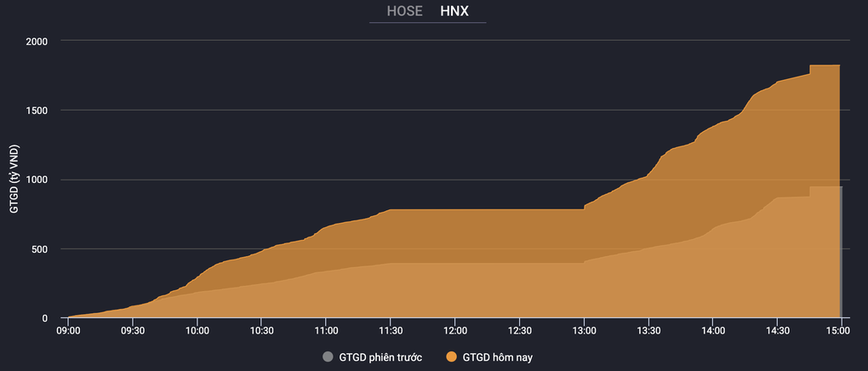The width and height of the screenshot is (868, 371).
Task: Click the orange legend dot for today
Action: coord(450,357)
